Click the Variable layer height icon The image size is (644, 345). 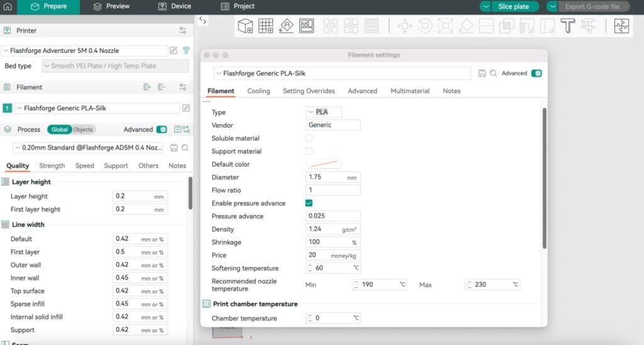pyautogui.click(x=371, y=26)
